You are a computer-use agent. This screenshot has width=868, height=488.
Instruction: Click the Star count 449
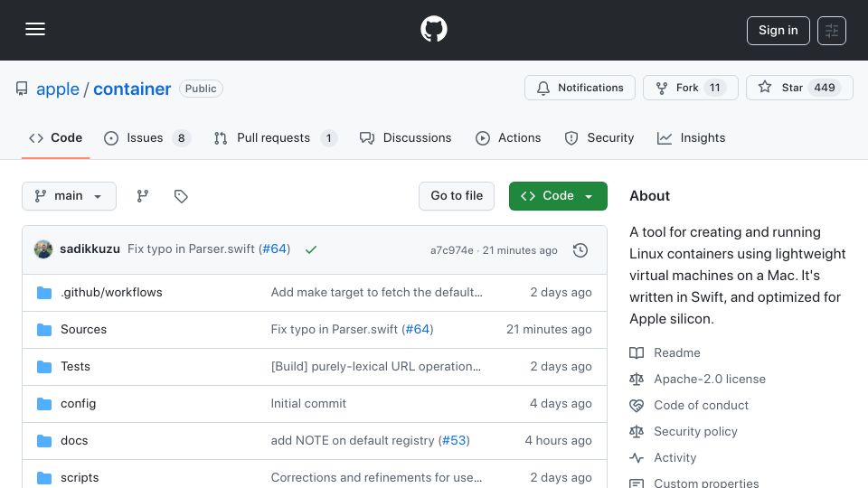click(825, 88)
